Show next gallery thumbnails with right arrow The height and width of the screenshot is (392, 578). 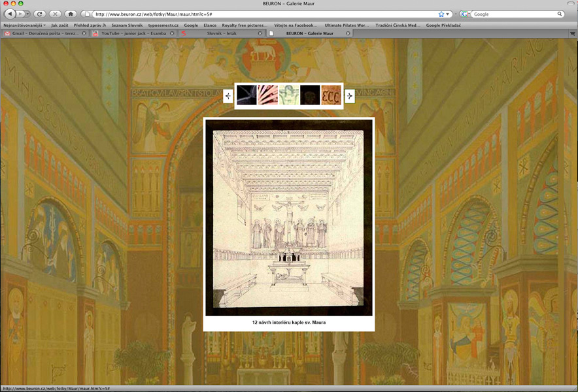(x=349, y=96)
